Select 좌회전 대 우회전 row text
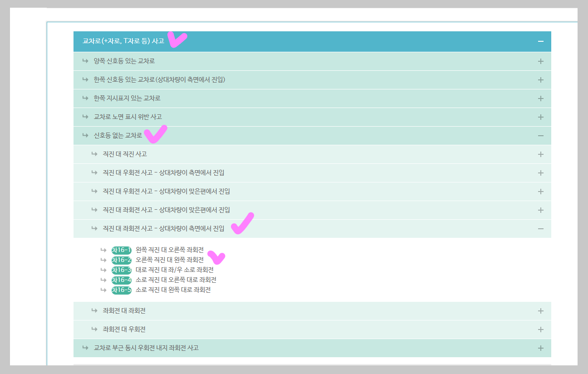 [x=124, y=329]
